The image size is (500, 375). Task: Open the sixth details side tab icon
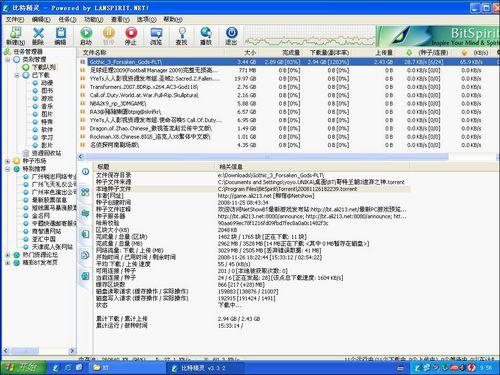click(x=85, y=276)
